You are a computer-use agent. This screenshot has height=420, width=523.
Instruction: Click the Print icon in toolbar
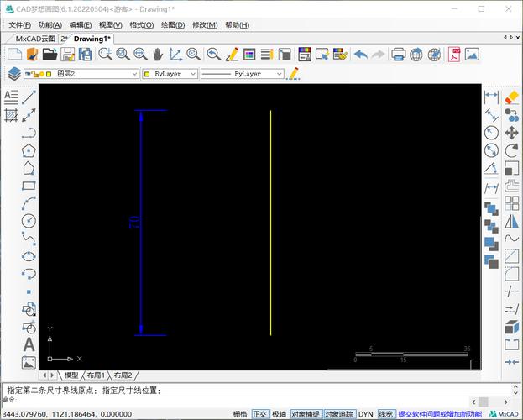[x=398, y=55]
